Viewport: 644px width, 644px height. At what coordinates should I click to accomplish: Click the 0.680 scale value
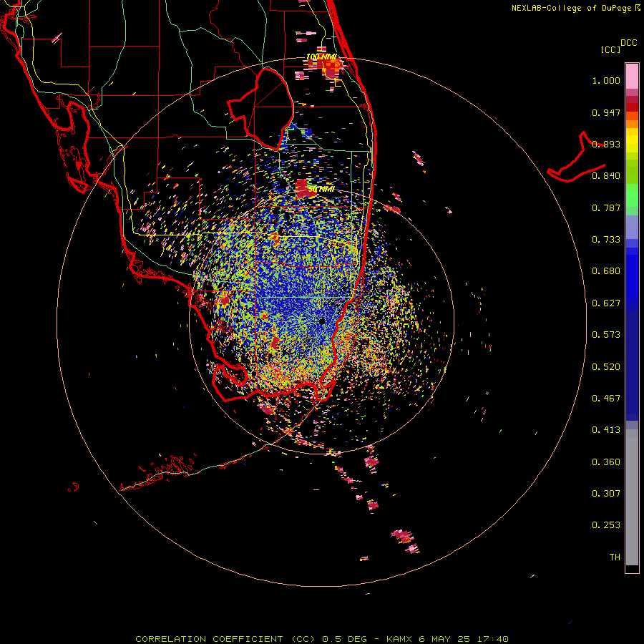pyautogui.click(x=606, y=271)
